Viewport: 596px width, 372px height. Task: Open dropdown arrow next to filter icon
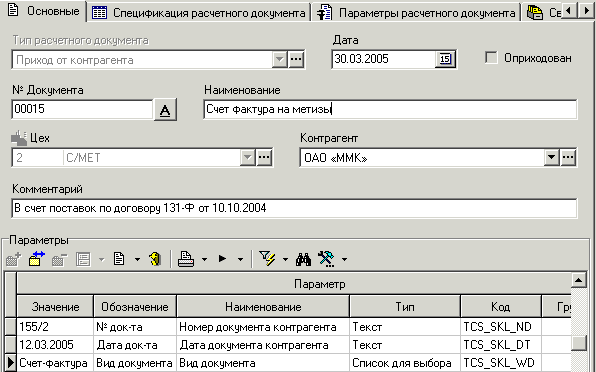point(285,260)
